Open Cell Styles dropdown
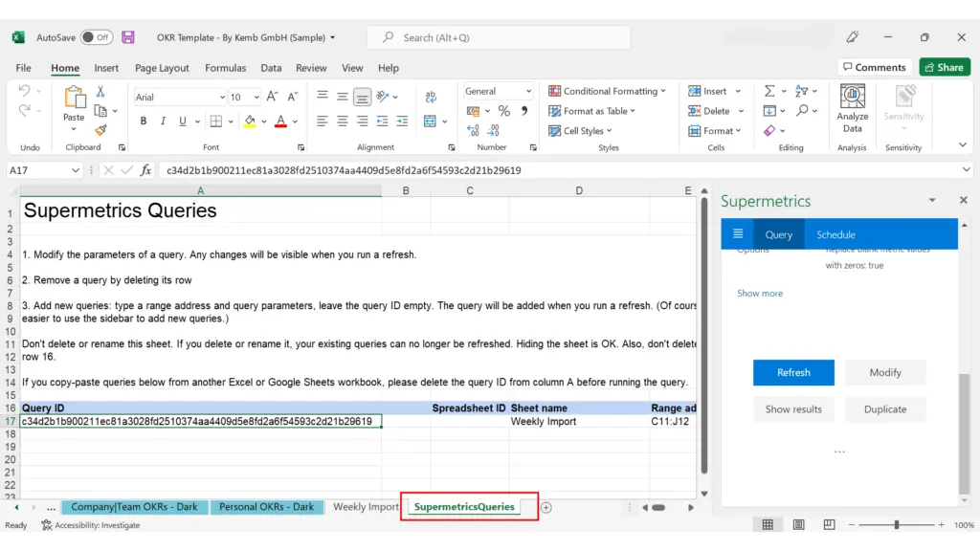Viewport: 980px width, 551px height. pyautogui.click(x=580, y=130)
